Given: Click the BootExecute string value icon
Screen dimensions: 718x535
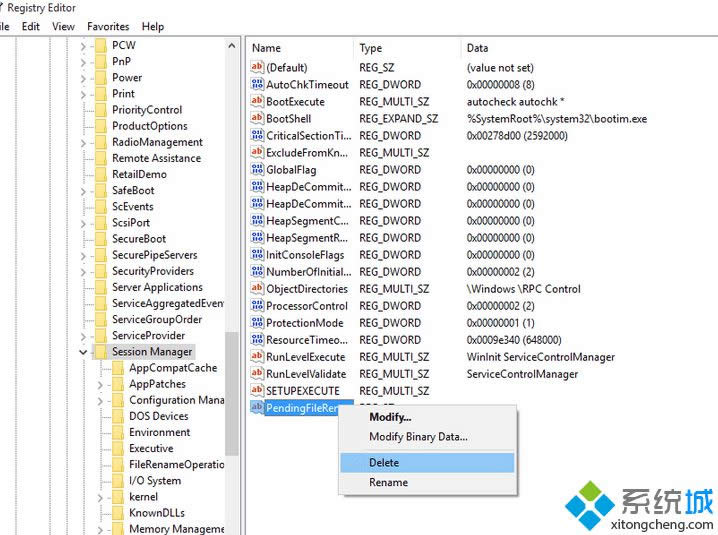Looking at the screenshot, I should (257, 102).
